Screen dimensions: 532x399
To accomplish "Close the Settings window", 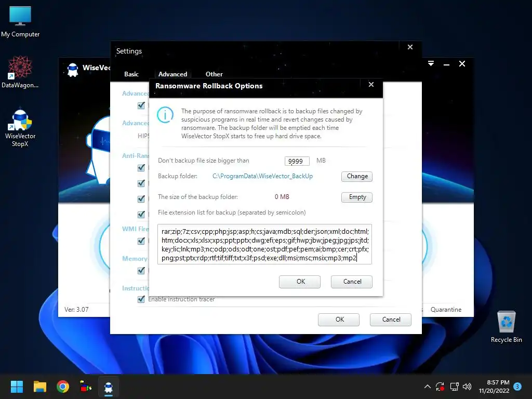I will click(x=410, y=47).
